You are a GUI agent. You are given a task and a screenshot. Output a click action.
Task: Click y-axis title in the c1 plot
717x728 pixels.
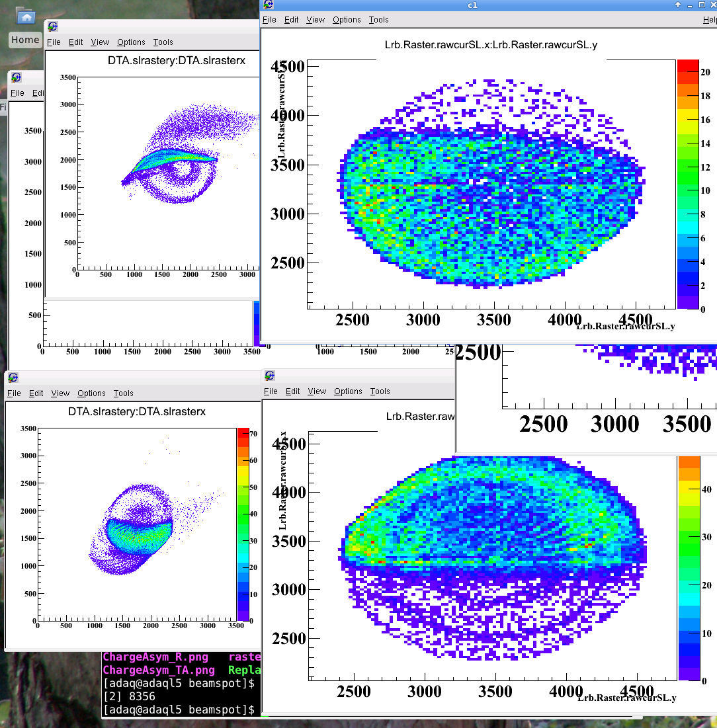coord(281,109)
